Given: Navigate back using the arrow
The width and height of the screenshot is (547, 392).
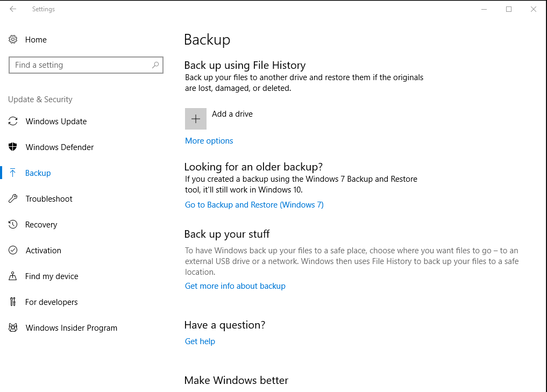Looking at the screenshot, I should point(12,9).
